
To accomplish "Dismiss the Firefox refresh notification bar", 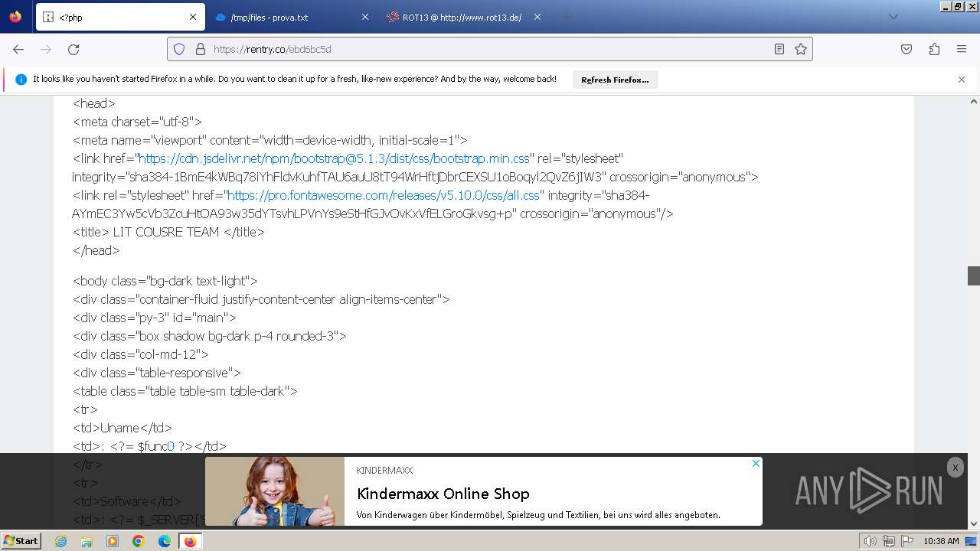I will [x=962, y=80].
